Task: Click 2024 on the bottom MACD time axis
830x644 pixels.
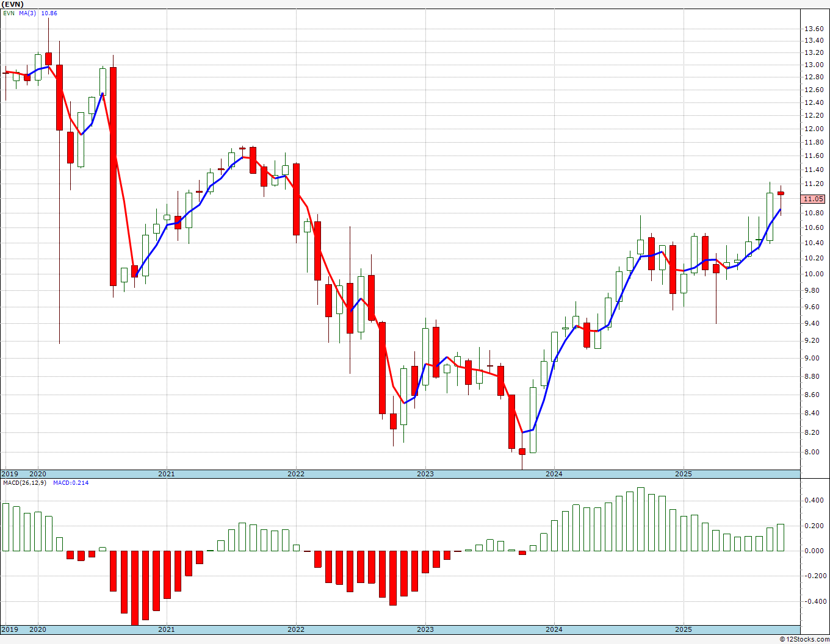Action: (554, 629)
